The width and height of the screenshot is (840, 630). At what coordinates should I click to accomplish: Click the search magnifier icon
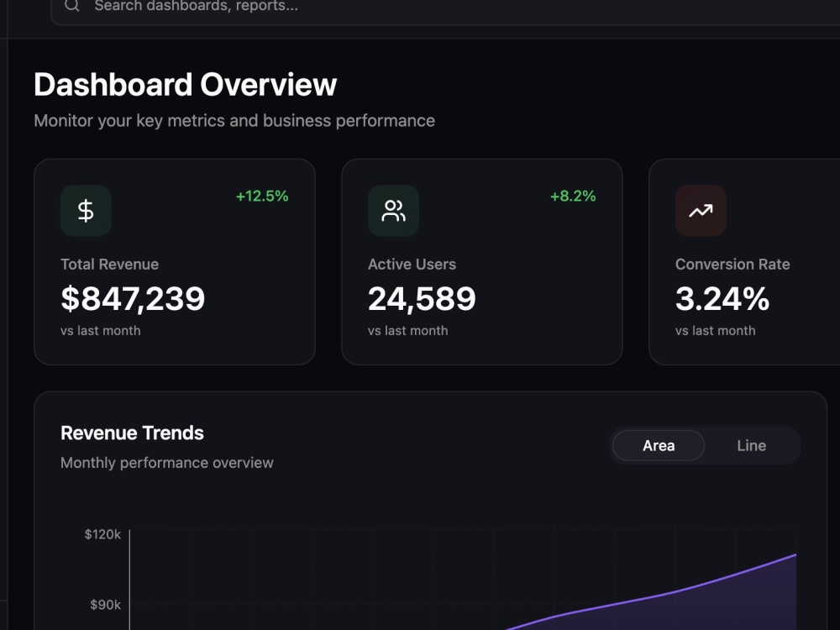point(71,5)
